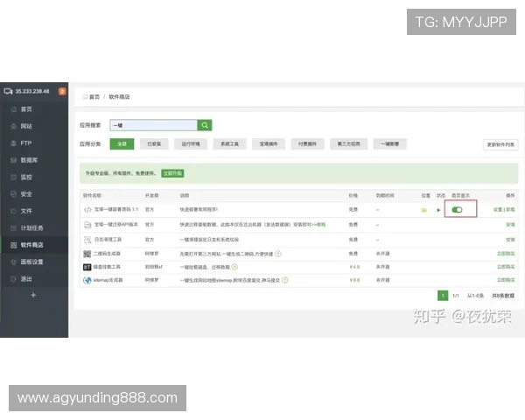
Task: Click 卸载 for 宝塔一键部署源码
Action: click(510, 210)
